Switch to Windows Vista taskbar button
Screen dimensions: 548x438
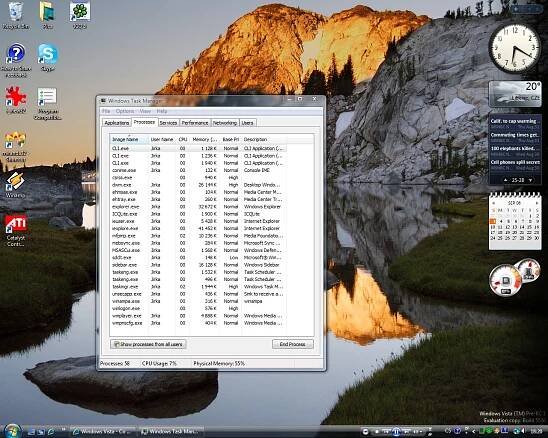click(x=103, y=432)
